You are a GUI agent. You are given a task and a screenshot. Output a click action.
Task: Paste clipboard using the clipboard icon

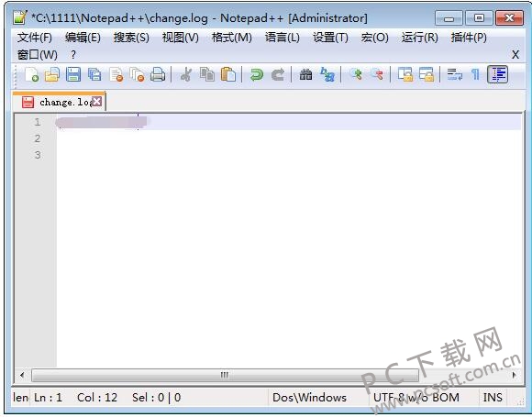pos(228,74)
